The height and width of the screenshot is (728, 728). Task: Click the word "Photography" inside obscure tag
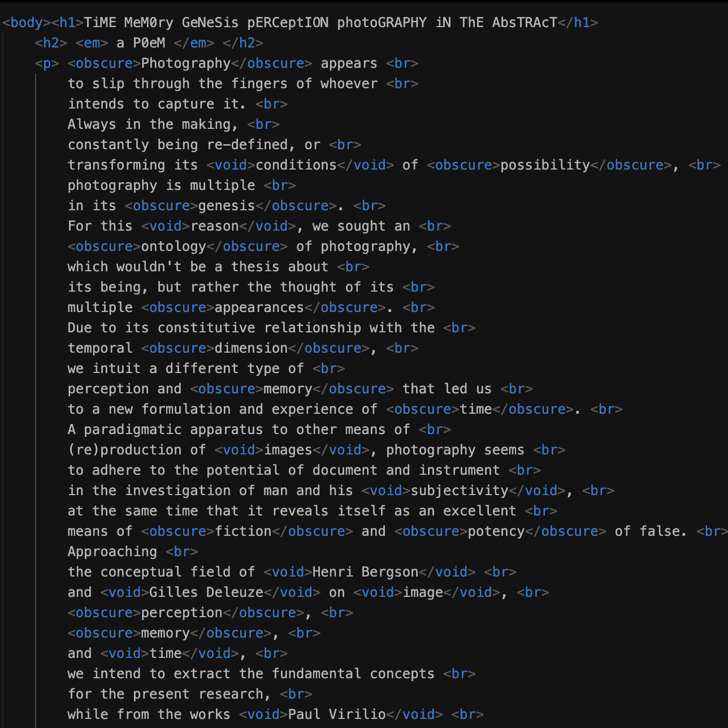[x=186, y=63]
